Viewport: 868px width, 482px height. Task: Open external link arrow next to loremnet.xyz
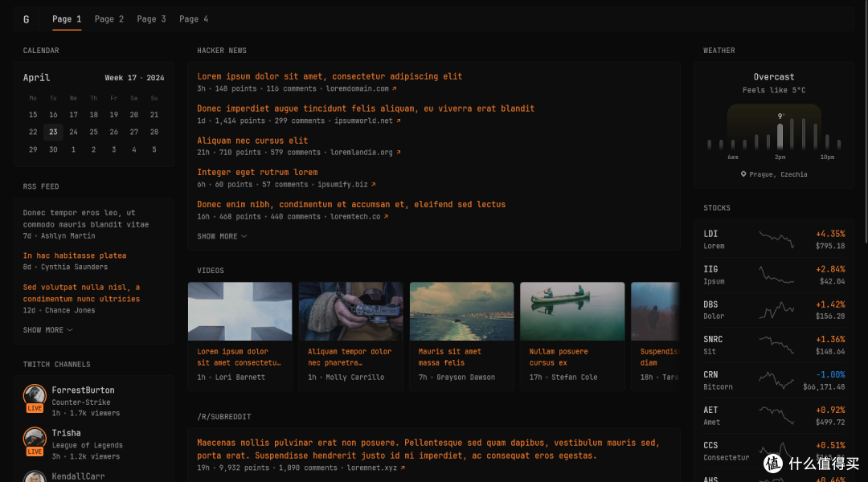[403, 468]
